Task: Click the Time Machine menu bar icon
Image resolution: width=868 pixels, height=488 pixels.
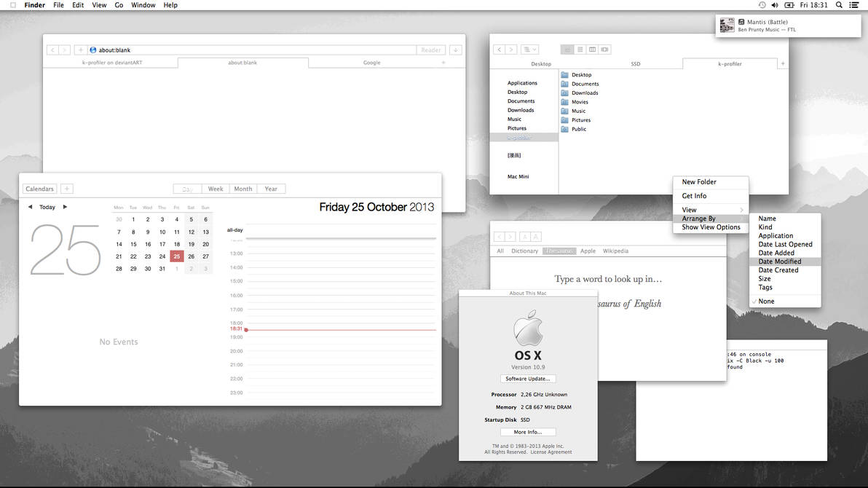Action: click(x=762, y=5)
